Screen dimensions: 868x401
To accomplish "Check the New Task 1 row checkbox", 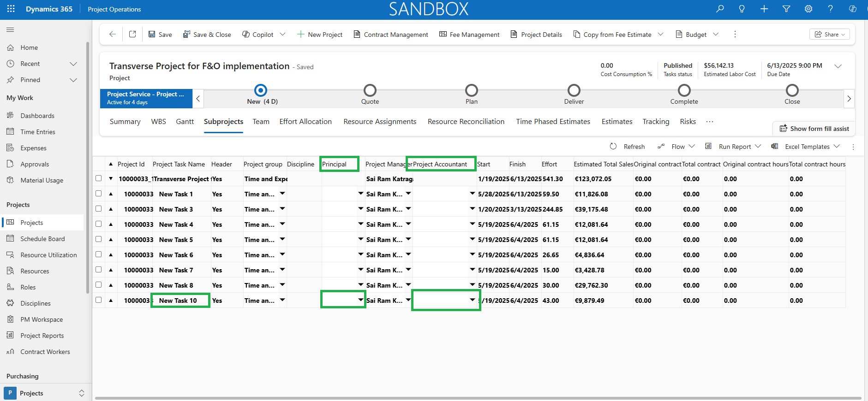I will tap(98, 194).
